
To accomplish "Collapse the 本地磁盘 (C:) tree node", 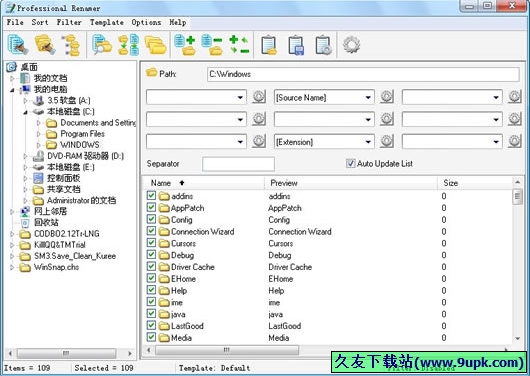I will 25,112.
